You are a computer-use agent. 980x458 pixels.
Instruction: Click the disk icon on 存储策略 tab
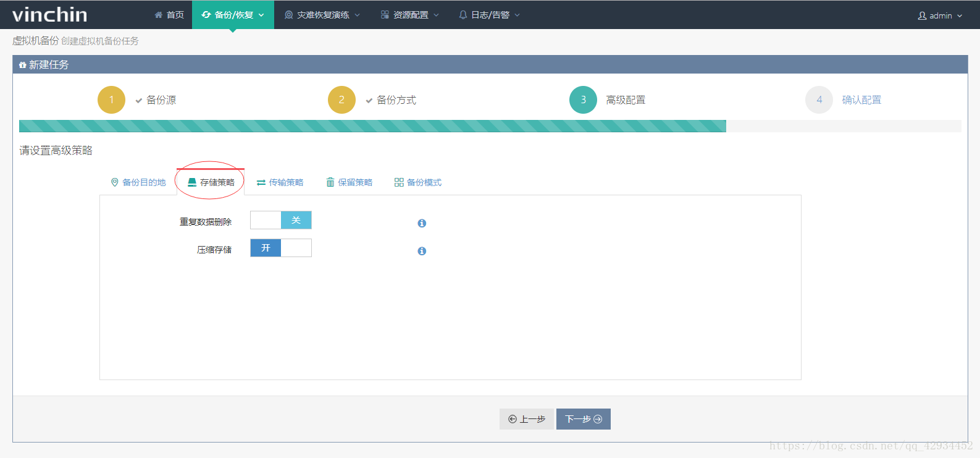[192, 182]
